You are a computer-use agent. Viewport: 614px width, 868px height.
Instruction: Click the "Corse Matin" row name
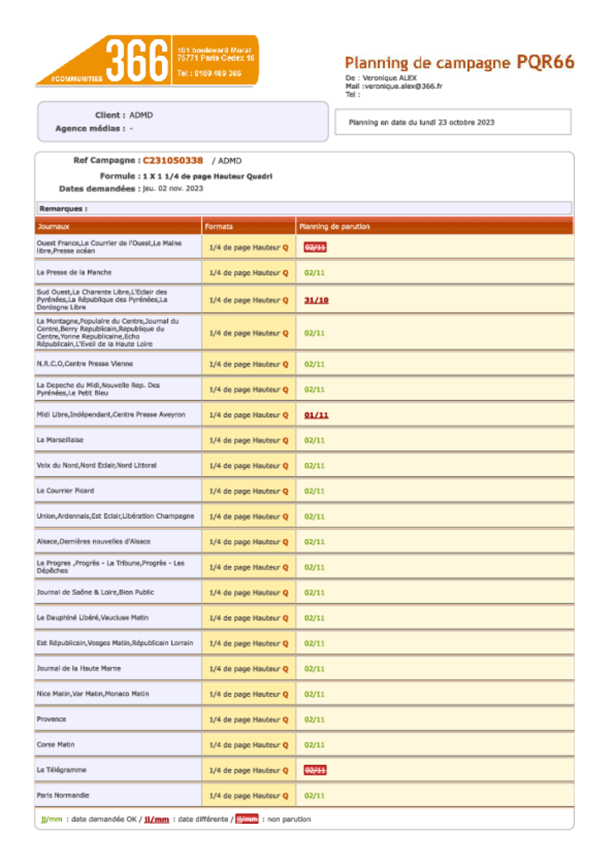pyautogui.click(x=55, y=744)
